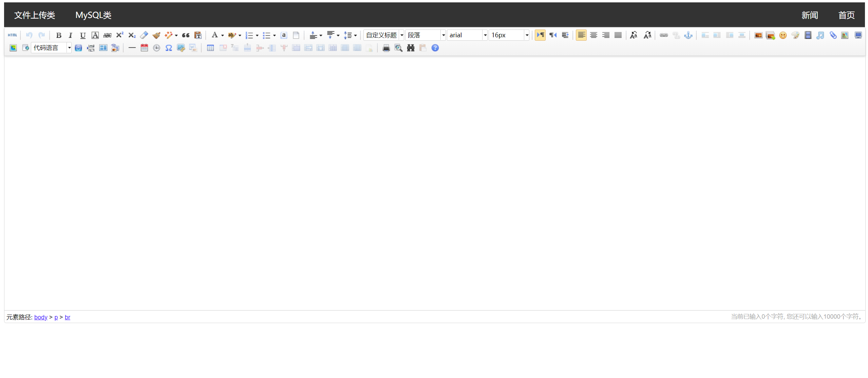Screen dimensions: 868x378
Task: Click the anchor icon
Action: point(688,35)
